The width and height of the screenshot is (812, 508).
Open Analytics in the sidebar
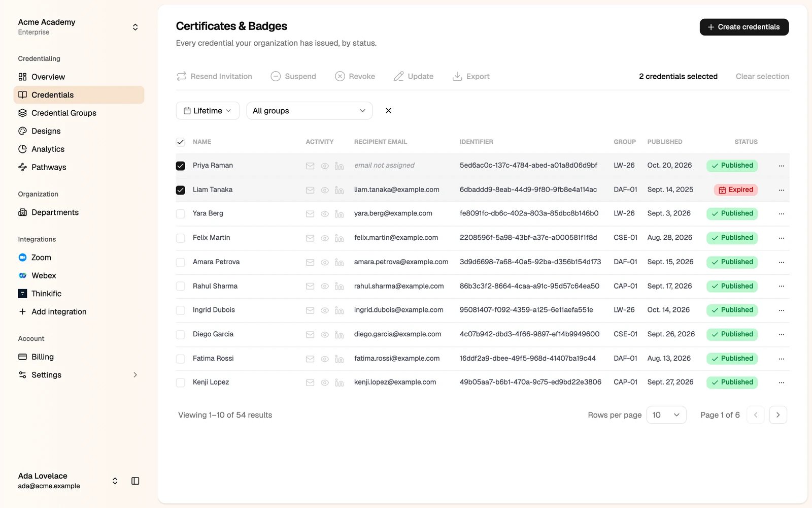pyautogui.click(x=79, y=149)
